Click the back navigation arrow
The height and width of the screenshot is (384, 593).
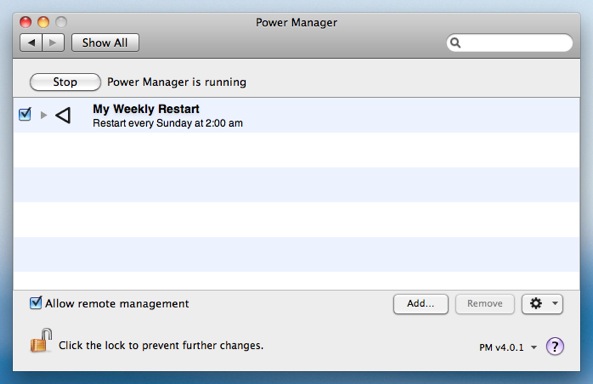(x=31, y=43)
